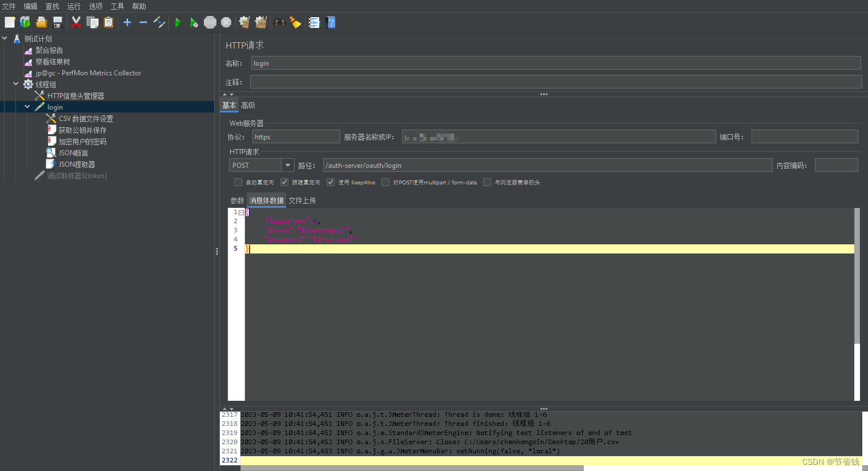The width and height of the screenshot is (868, 471).
Task: Click the Clear All double-broom icon
Action: point(261,22)
